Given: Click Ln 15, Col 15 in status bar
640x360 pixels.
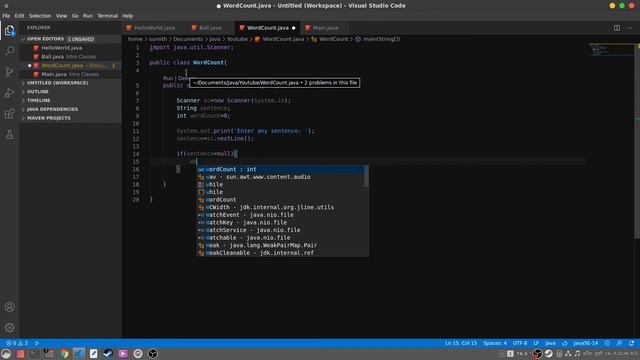Looking at the screenshot, I should (x=461, y=343).
